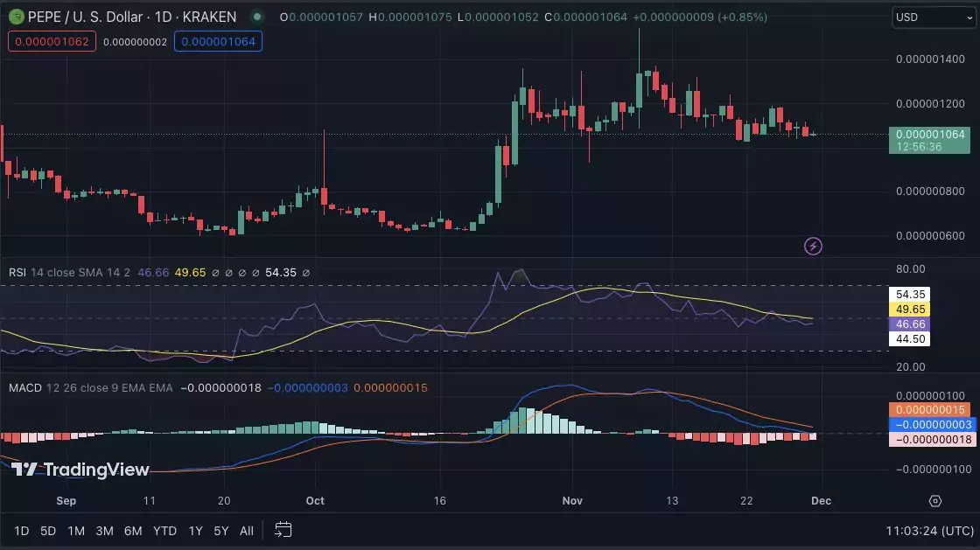Click pink histogram tag −0.000000018
Screen dimensions: 980x550
[x=933, y=440]
